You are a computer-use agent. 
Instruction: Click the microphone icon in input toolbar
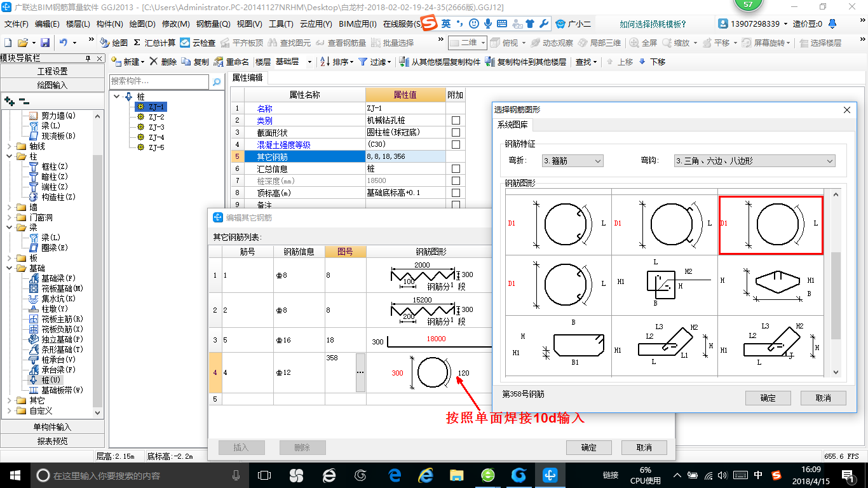point(487,24)
